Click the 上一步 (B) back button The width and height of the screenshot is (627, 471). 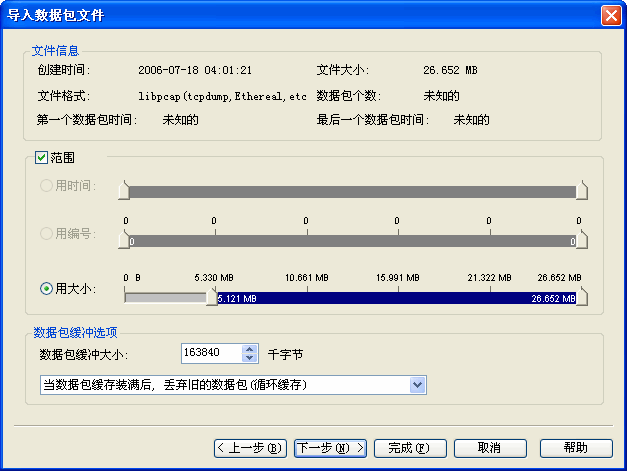(250, 448)
